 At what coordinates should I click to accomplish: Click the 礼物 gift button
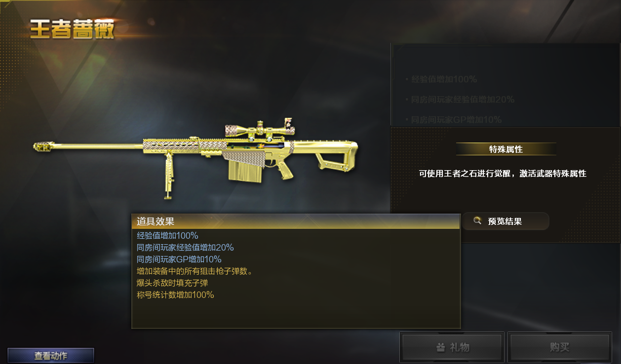[x=452, y=347]
